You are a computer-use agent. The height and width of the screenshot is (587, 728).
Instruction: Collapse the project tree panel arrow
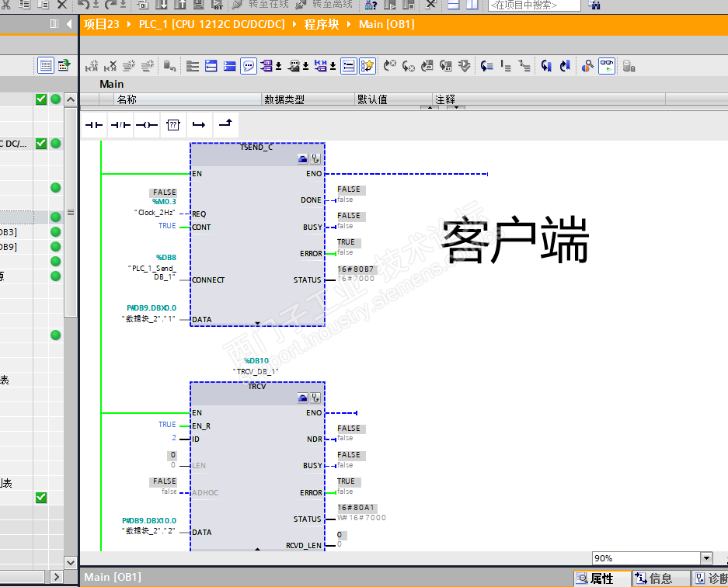[x=68, y=23]
